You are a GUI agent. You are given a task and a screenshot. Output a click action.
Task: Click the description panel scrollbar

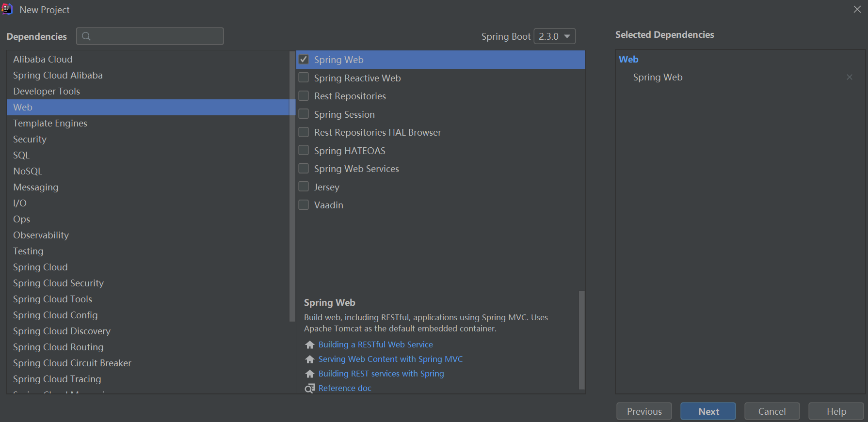582,340
